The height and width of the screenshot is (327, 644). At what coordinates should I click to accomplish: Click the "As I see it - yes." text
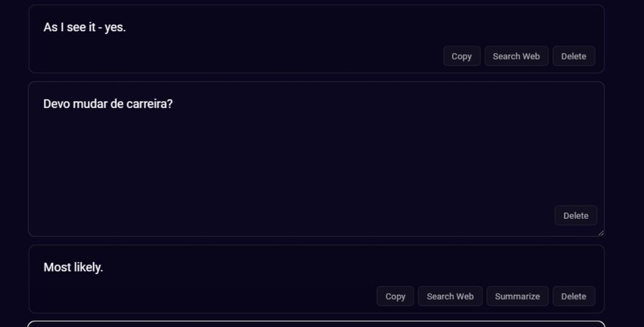84,28
